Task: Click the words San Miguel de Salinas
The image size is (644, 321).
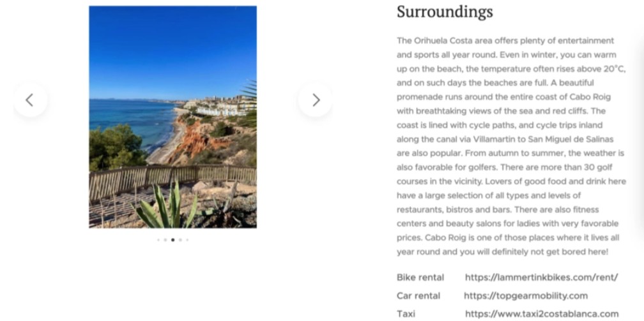Action: (x=571, y=139)
